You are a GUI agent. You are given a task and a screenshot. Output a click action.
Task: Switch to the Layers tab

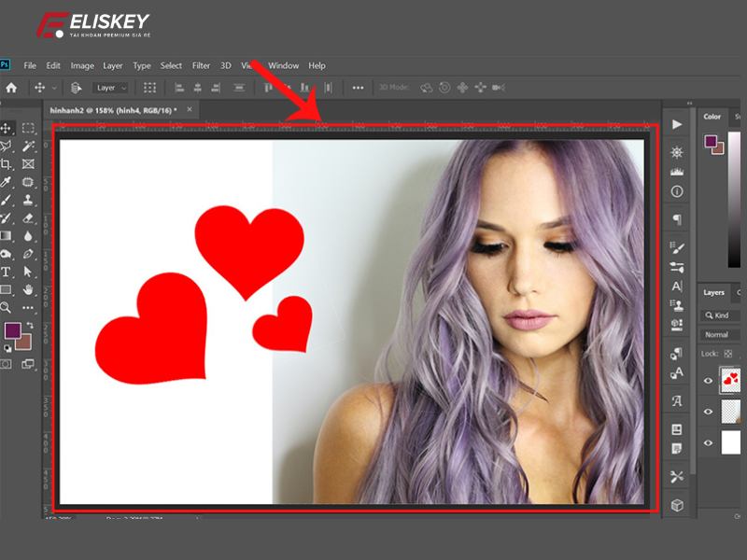click(715, 292)
